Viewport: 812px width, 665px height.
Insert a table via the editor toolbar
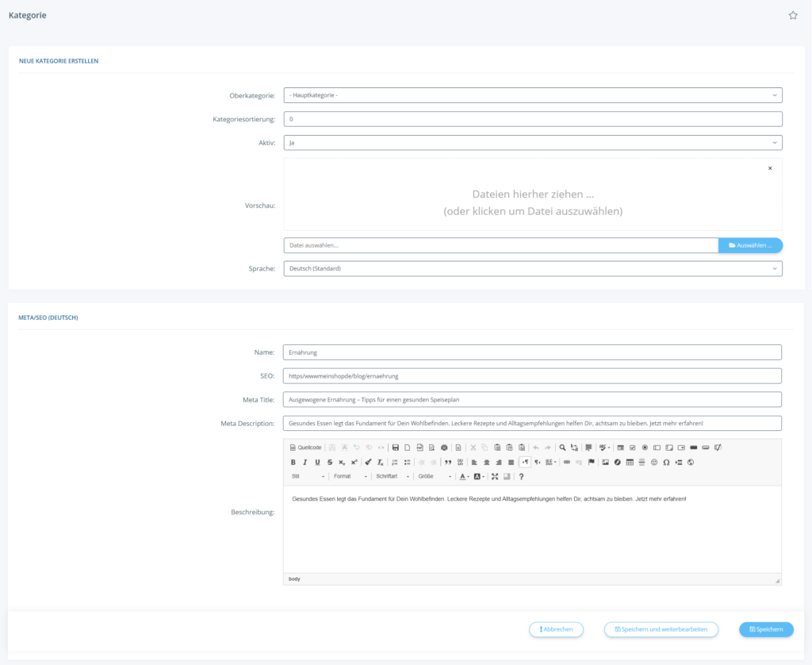(630, 462)
